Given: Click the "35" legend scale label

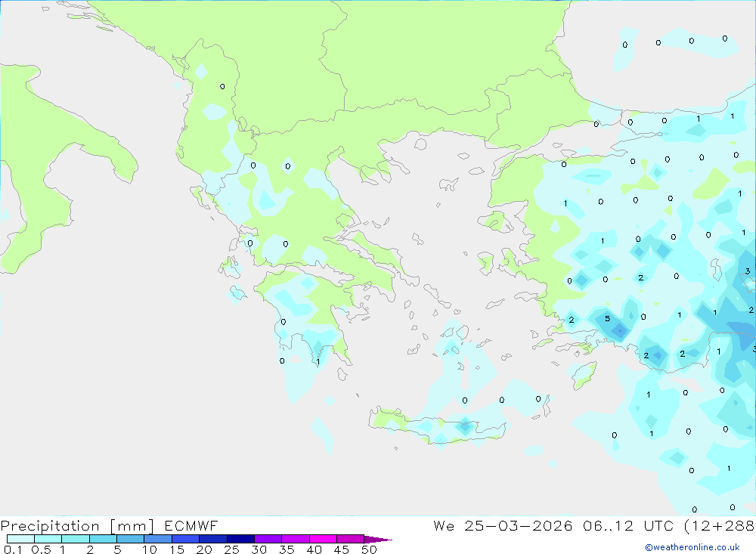Looking at the screenshot, I should click(x=287, y=549).
